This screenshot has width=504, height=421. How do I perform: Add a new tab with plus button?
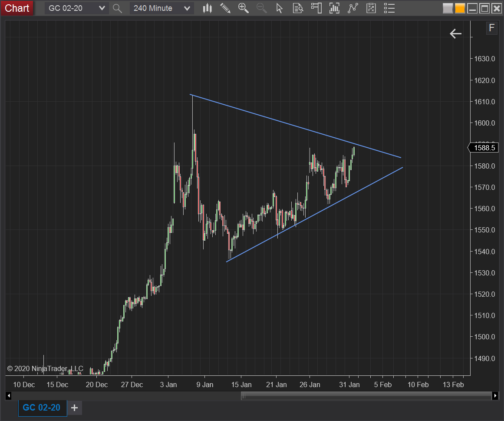75,408
